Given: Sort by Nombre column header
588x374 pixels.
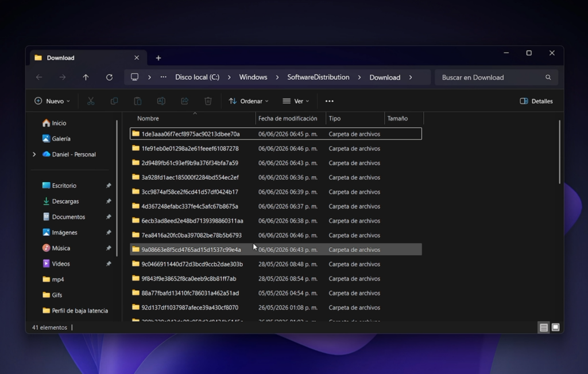Looking at the screenshot, I should point(192,118).
